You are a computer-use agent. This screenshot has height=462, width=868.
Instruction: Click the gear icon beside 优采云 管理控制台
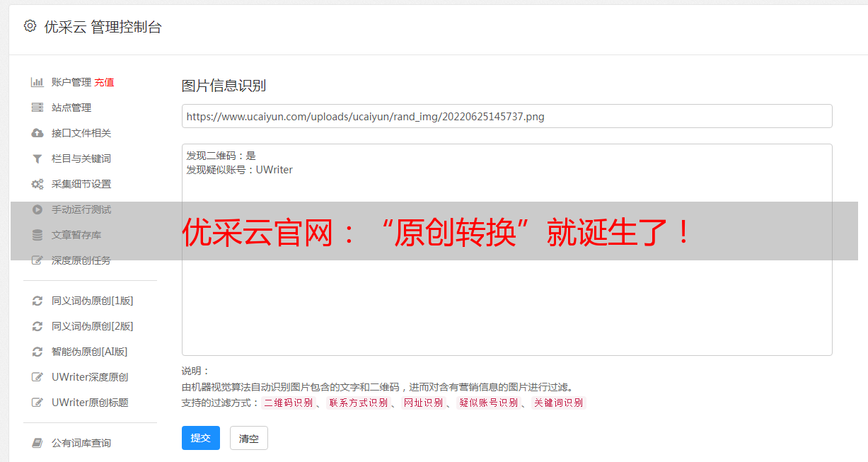pos(30,26)
